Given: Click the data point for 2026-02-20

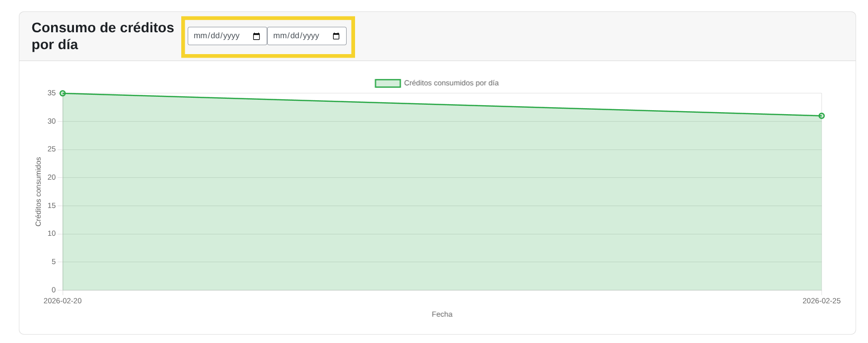Looking at the screenshot, I should [63, 93].
